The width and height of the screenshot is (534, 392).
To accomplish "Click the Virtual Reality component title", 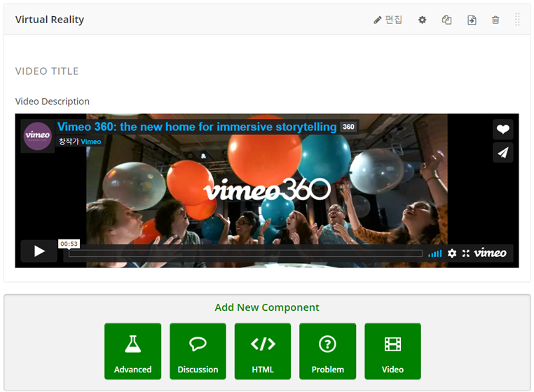I will pos(49,20).
